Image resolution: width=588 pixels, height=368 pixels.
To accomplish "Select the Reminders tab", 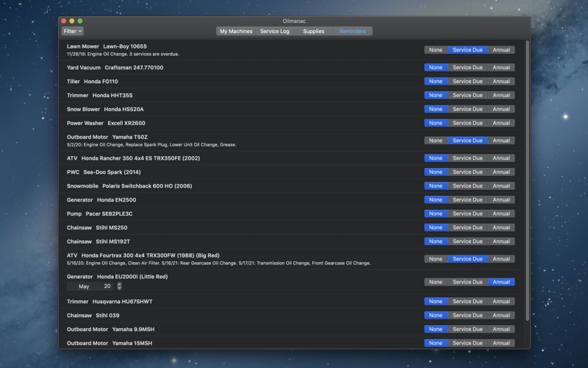I will coord(353,31).
